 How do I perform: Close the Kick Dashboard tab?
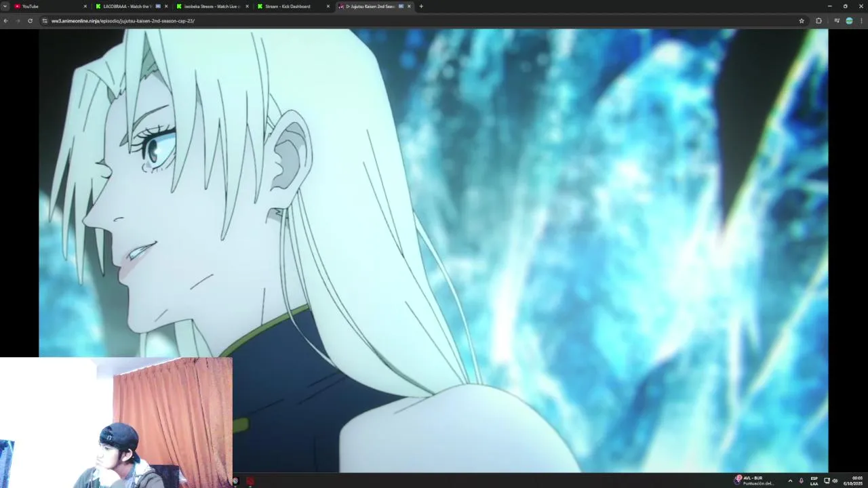click(328, 6)
